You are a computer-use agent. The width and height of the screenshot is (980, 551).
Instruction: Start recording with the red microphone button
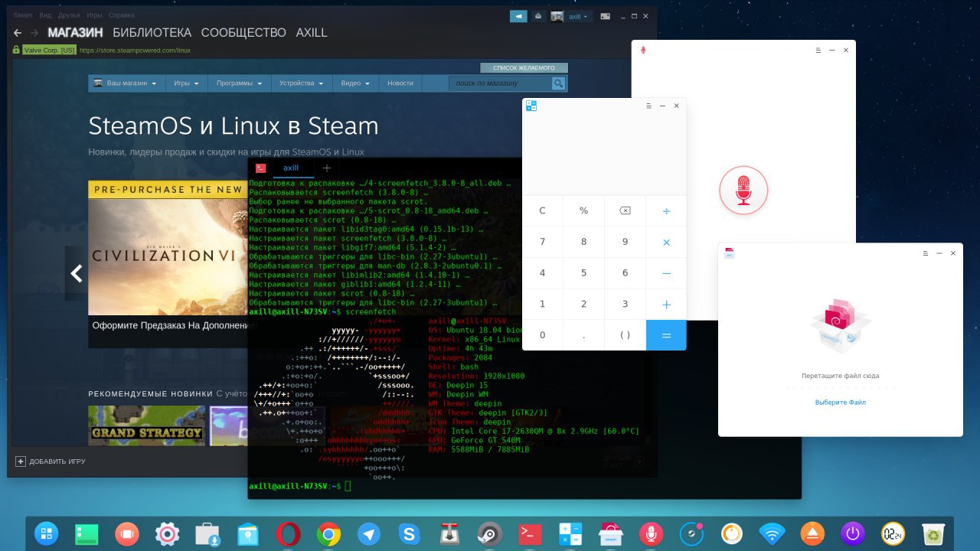743,190
